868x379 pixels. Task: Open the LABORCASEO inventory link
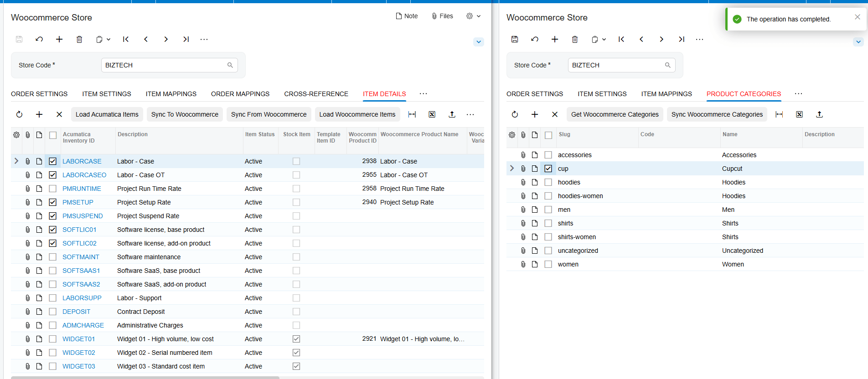click(x=84, y=175)
